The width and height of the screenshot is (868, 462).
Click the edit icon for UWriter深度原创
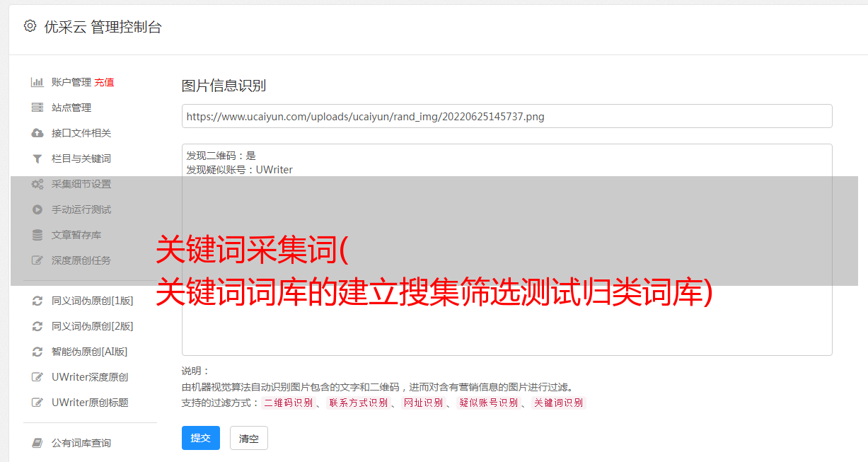coord(37,377)
